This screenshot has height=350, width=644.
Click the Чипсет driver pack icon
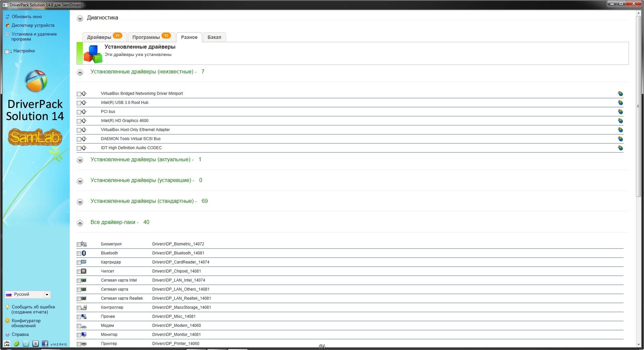[x=84, y=271]
